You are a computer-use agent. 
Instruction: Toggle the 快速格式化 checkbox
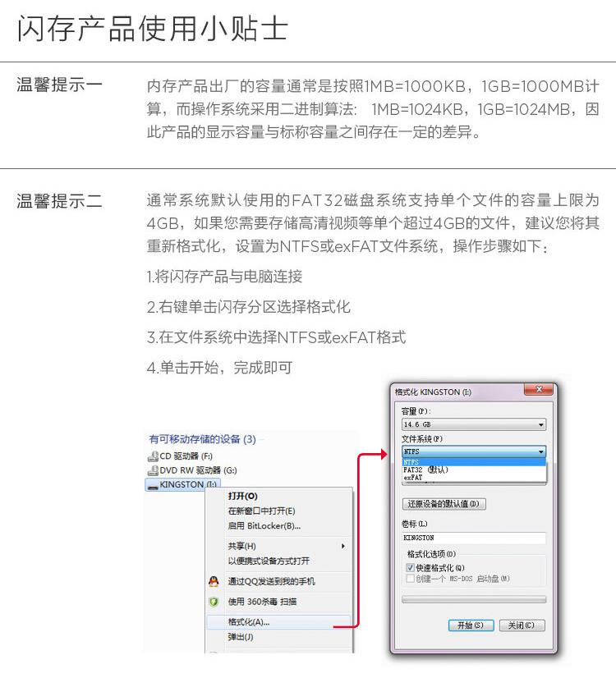[x=410, y=567]
